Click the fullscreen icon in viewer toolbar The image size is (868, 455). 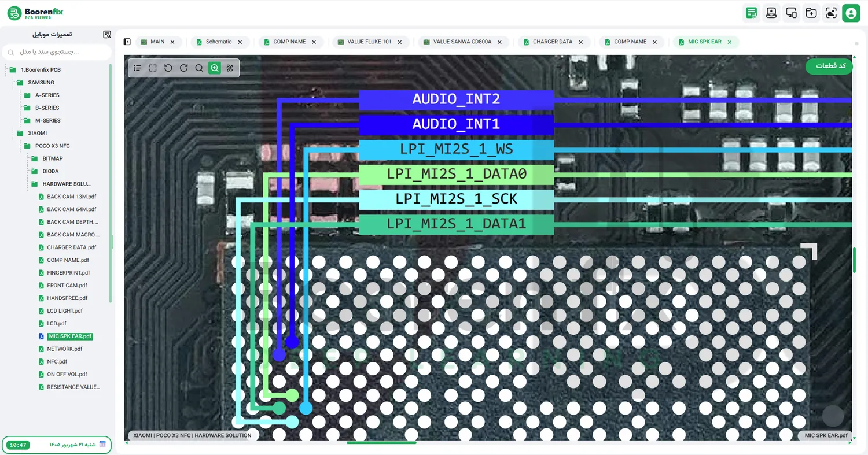coord(153,68)
